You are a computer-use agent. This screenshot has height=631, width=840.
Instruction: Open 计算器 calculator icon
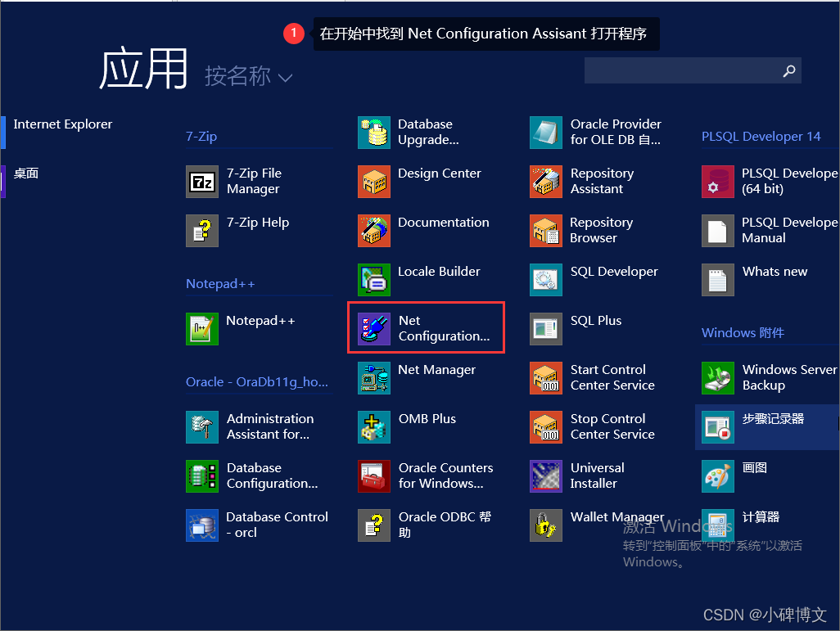[718, 525]
